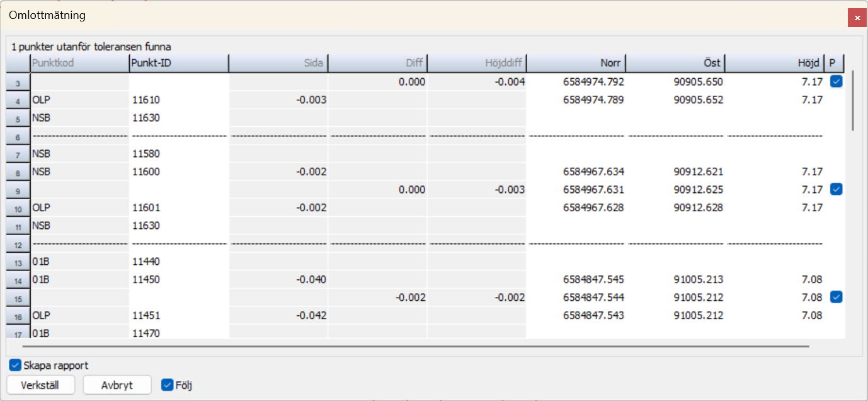Select the Öst column header
The height and width of the screenshot is (401, 868).
pos(675,63)
